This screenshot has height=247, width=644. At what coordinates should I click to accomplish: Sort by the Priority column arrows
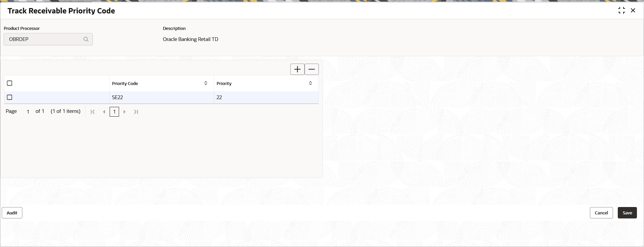[310, 83]
